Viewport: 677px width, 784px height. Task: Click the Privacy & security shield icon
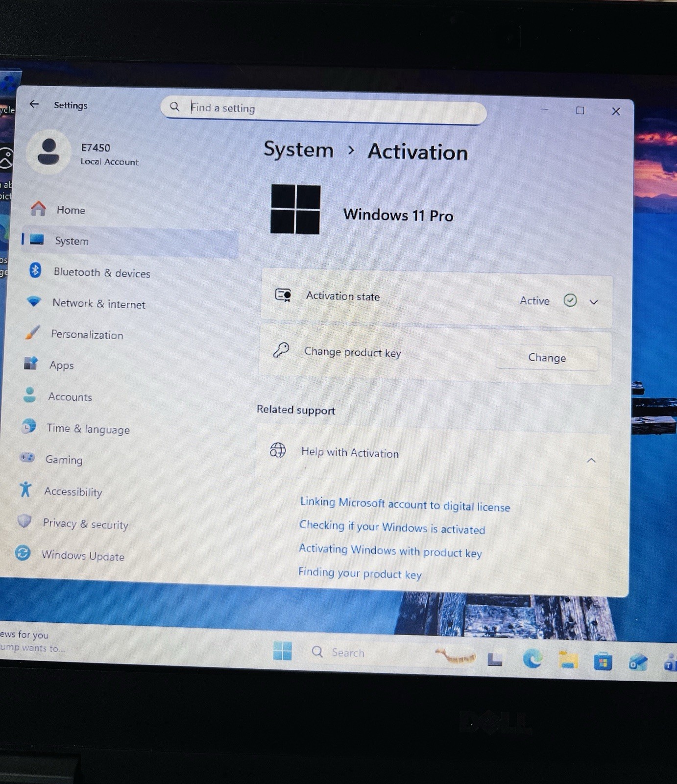coord(24,520)
